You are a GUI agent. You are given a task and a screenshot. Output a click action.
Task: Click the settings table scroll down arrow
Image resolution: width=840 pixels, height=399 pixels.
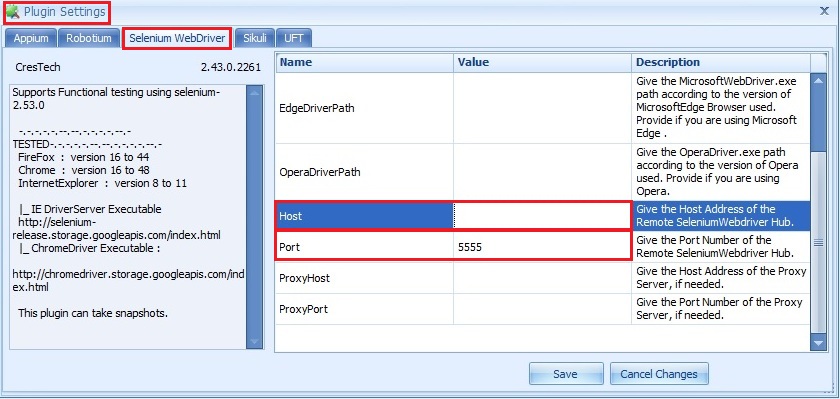point(818,342)
